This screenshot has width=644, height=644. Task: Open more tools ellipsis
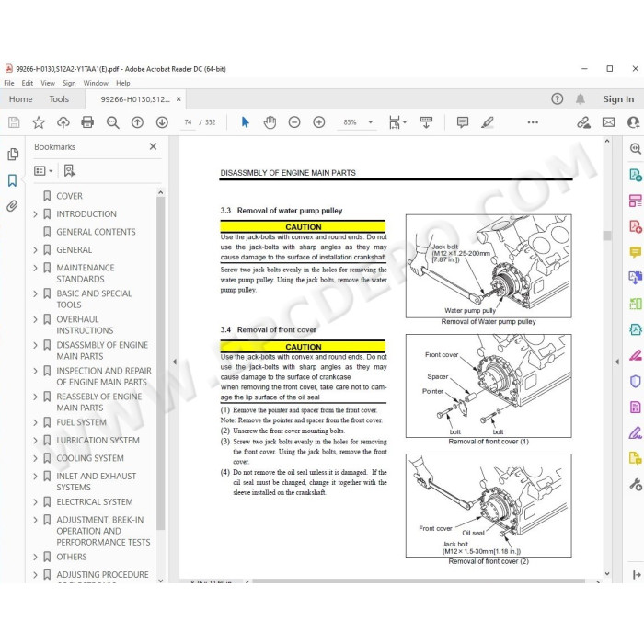point(533,122)
